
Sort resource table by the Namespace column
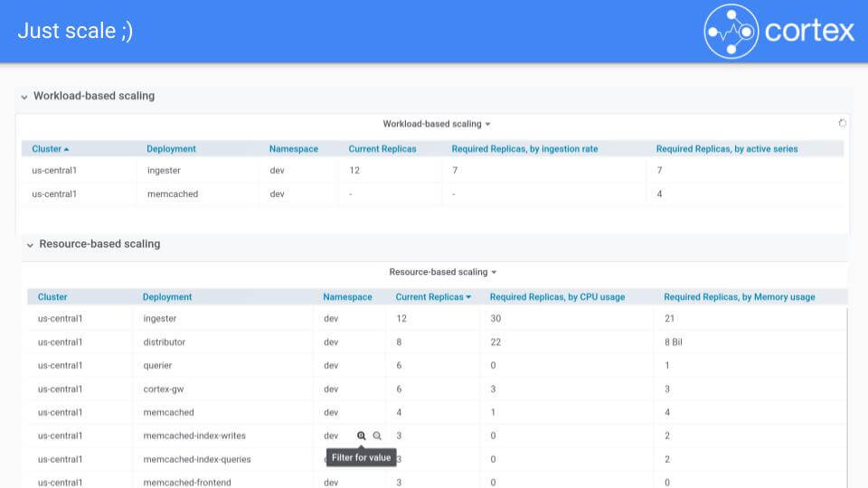tap(347, 297)
